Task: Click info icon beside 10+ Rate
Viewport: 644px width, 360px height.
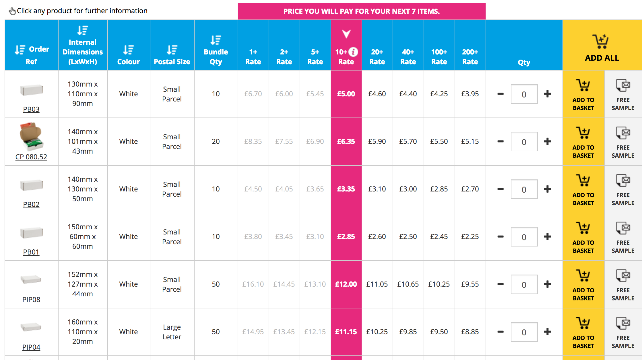Action: (x=353, y=52)
